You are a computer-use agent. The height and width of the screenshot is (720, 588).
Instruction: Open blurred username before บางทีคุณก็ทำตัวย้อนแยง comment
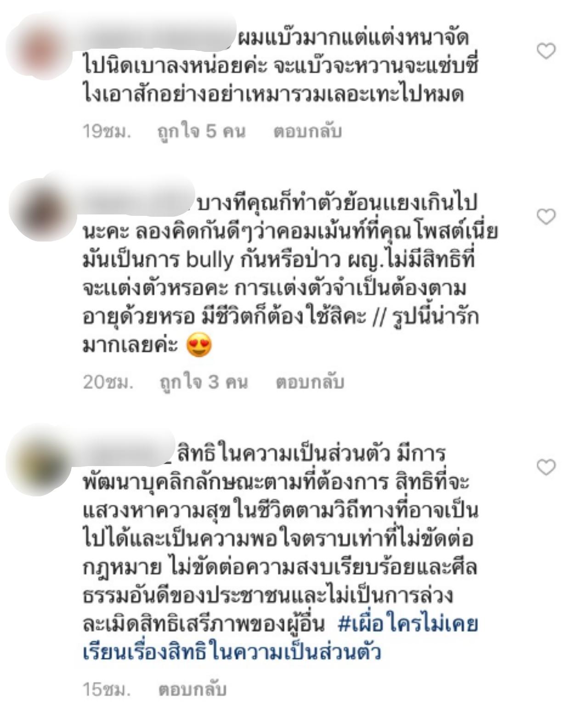pos(138,202)
